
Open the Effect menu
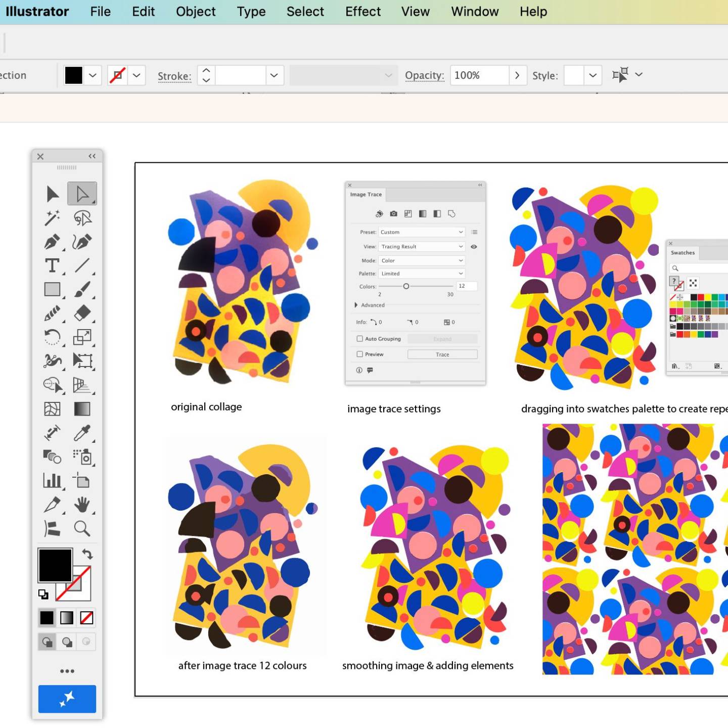[363, 12]
